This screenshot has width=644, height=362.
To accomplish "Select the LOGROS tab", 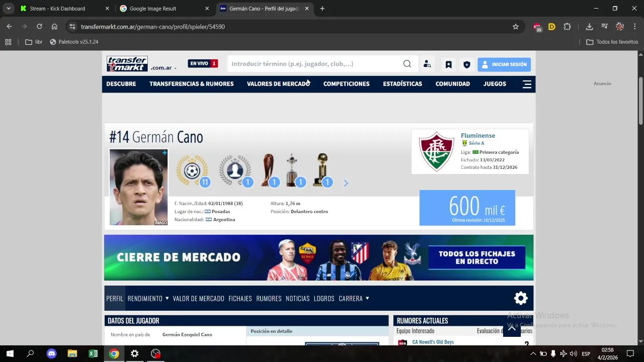I will [324, 299].
